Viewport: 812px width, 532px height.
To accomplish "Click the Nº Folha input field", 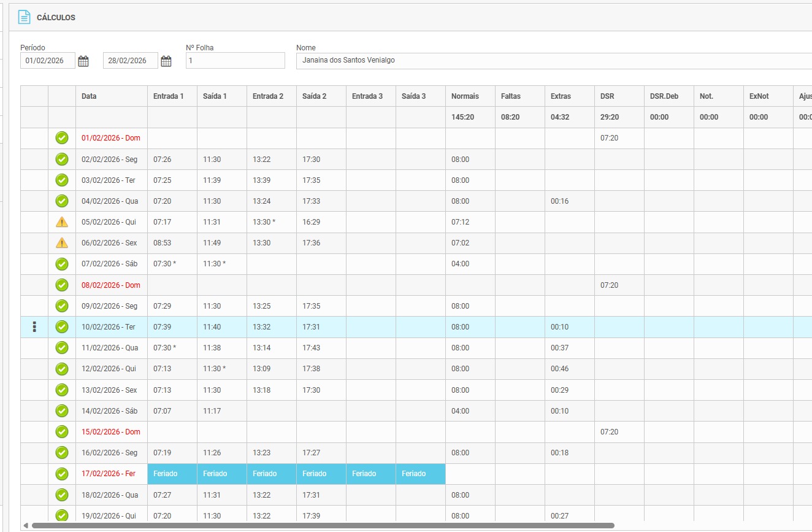I will pyautogui.click(x=235, y=61).
